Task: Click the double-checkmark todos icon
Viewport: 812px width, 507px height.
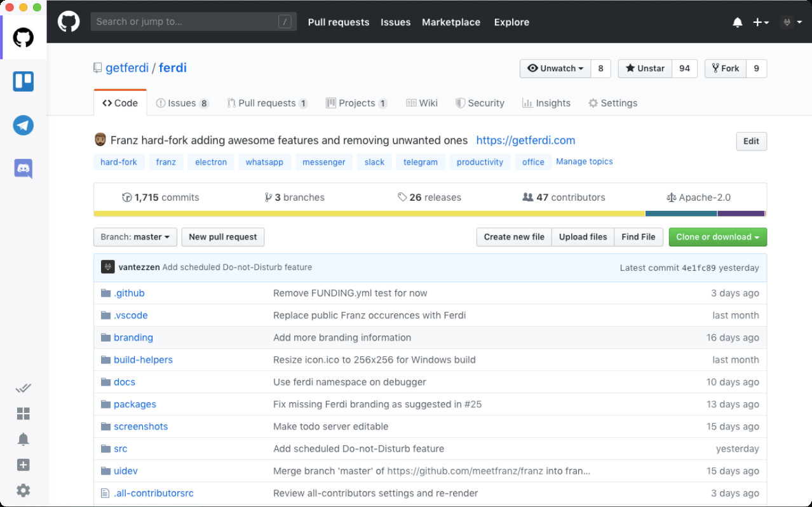Action: tap(24, 388)
